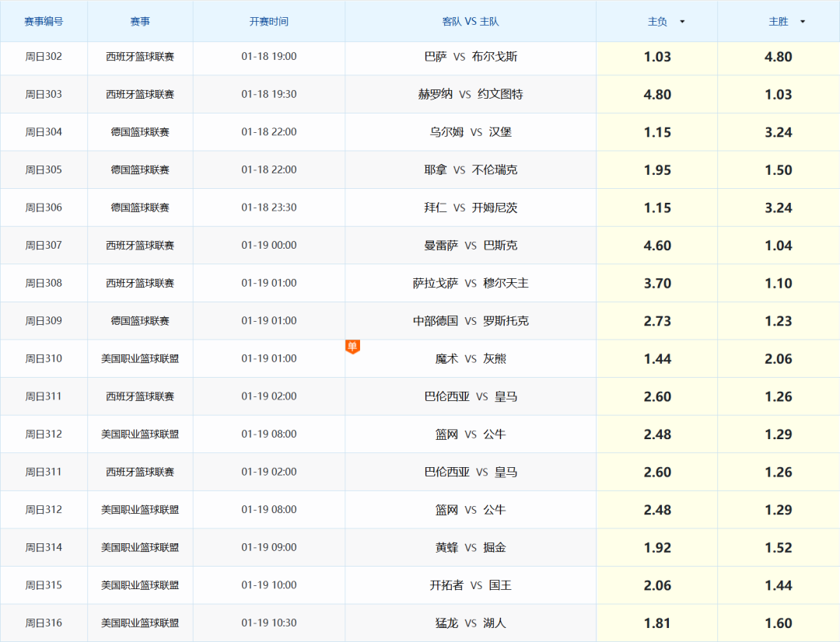840x642 pixels.
Task: Click the 篮网 VS 公牛 matchup text
Action: (471, 434)
